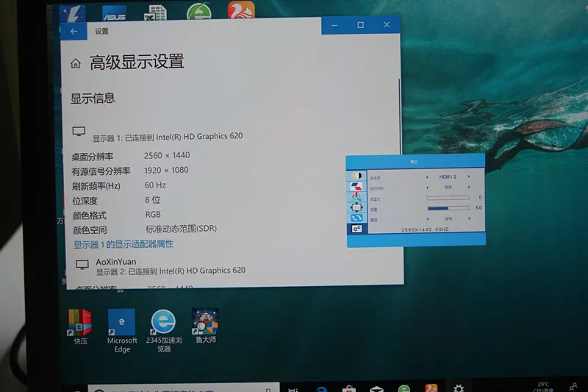Open 显示器 1 的显示适配器属性 link

(123, 245)
